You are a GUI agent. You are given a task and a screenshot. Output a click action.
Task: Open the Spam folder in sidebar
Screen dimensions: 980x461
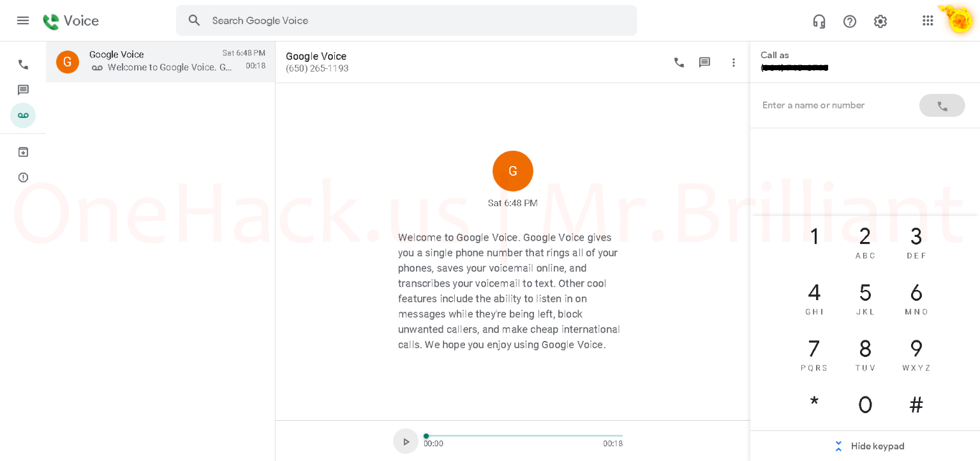pyautogui.click(x=23, y=178)
